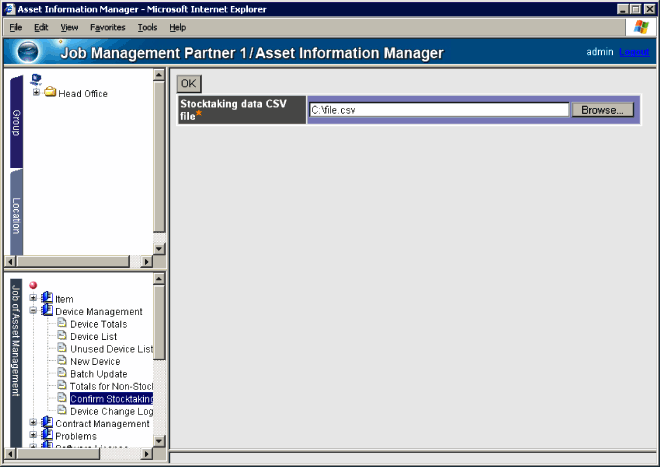The height and width of the screenshot is (467, 660).
Task: Maximize the Internet Explorer window
Action: [636, 9]
